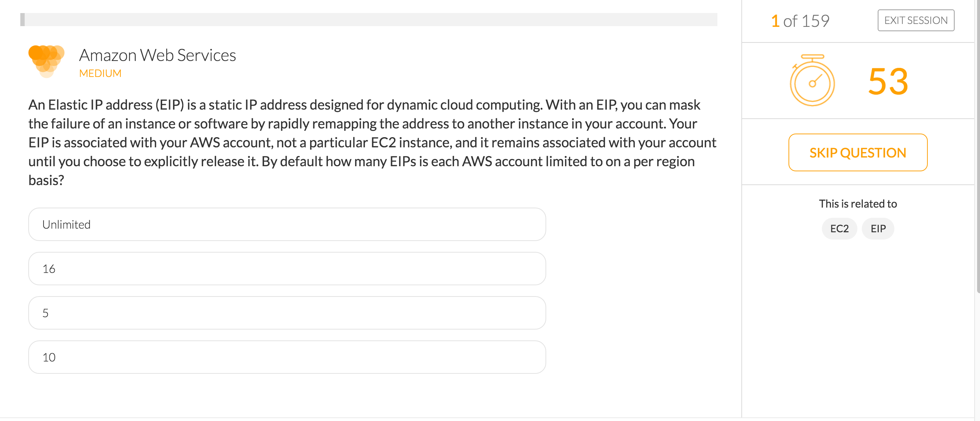This screenshot has width=980, height=421.
Task: Click the orange MEDIUM difficulty label
Action: tap(100, 73)
